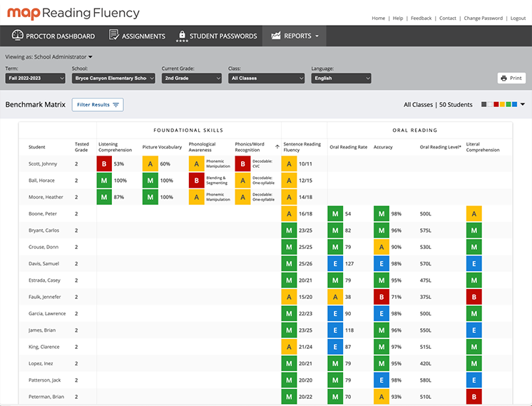Select student Faulk, Jennefer in the table

(x=44, y=297)
